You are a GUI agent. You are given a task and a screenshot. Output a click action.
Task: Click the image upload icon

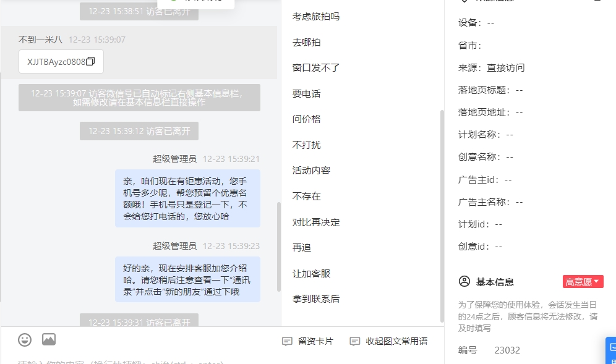(x=49, y=340)
